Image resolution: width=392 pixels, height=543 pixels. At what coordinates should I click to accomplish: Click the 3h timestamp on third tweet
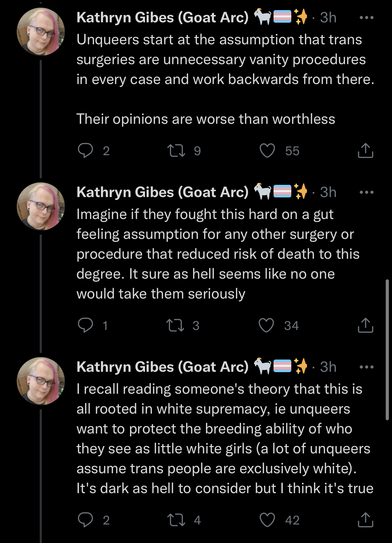(328, 367)
